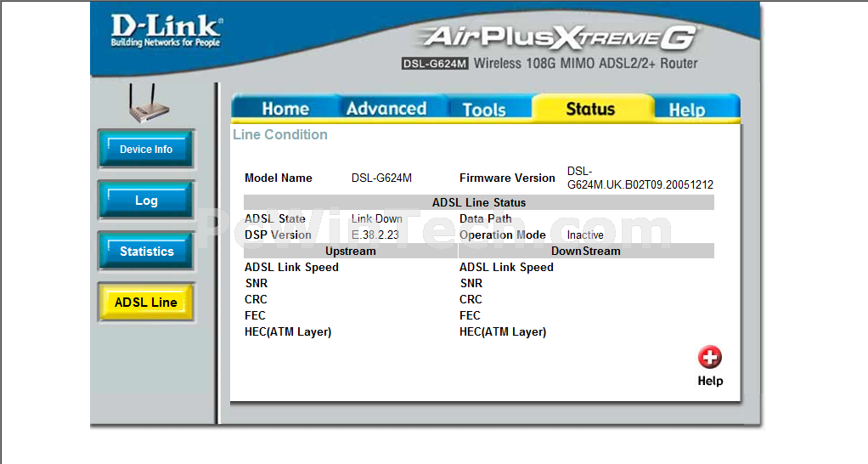Image resolution: width=868 pixels, height=464 pixels.
Task: Click the red Help plus icon
Action: 710,357
